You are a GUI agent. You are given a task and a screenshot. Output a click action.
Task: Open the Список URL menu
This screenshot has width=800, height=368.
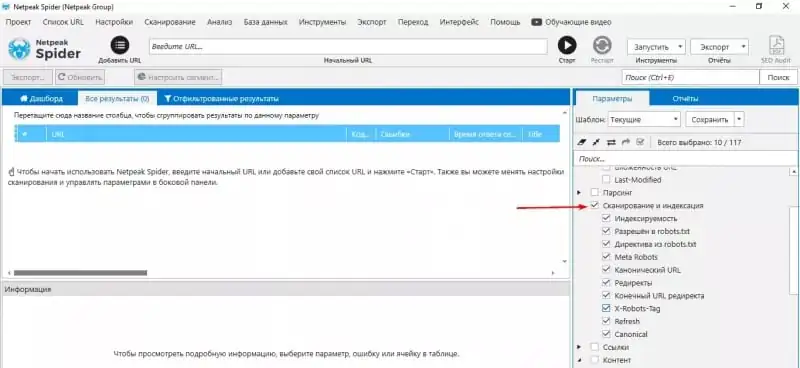tap(63, 22)
